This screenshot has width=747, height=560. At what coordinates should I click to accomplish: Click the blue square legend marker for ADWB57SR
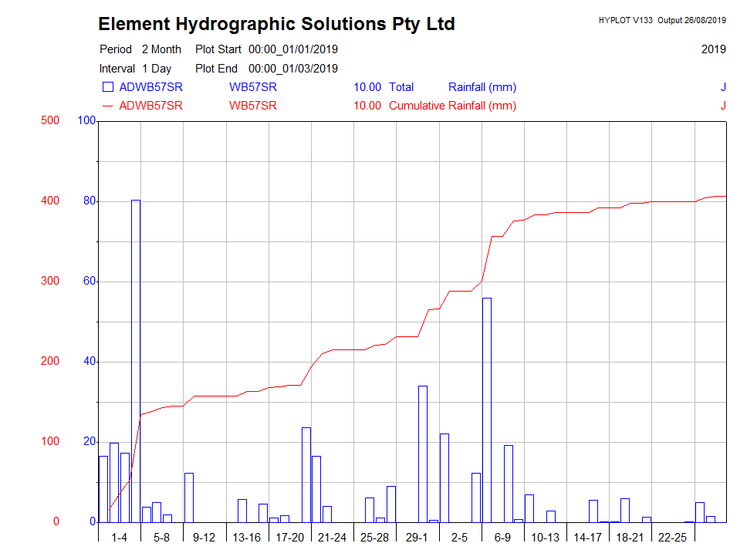pyautogui.click(x=108, y=86)
